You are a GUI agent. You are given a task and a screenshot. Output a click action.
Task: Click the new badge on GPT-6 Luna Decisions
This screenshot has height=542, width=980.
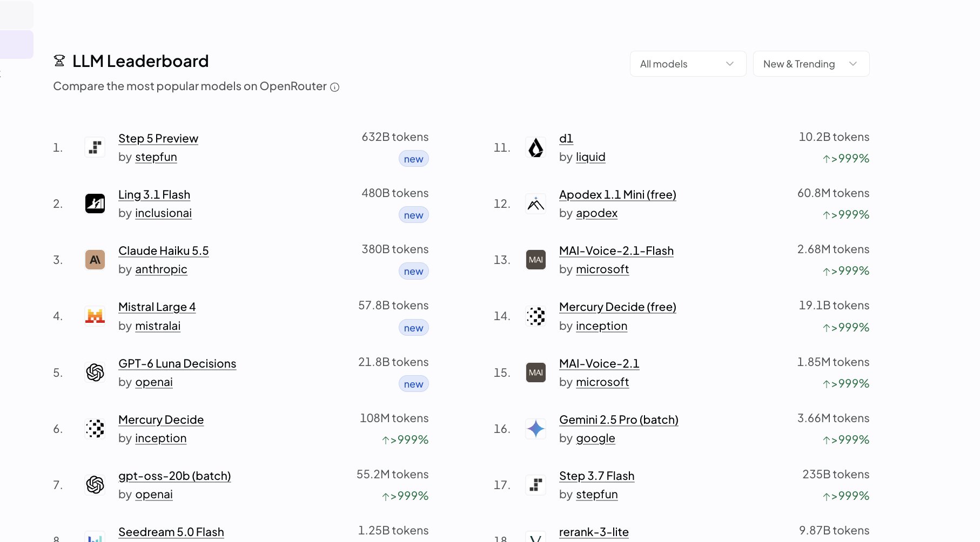pyautogui.click(x=413, y=384)
